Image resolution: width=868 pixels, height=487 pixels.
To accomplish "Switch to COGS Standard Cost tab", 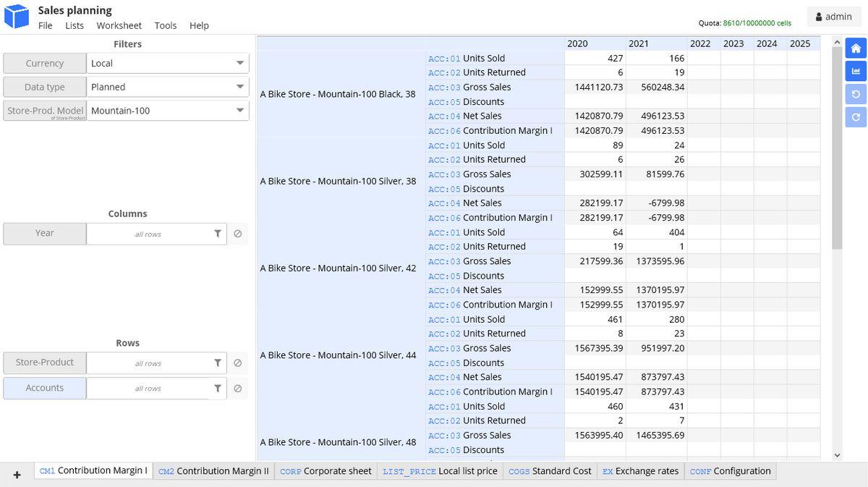I will 550,471.
